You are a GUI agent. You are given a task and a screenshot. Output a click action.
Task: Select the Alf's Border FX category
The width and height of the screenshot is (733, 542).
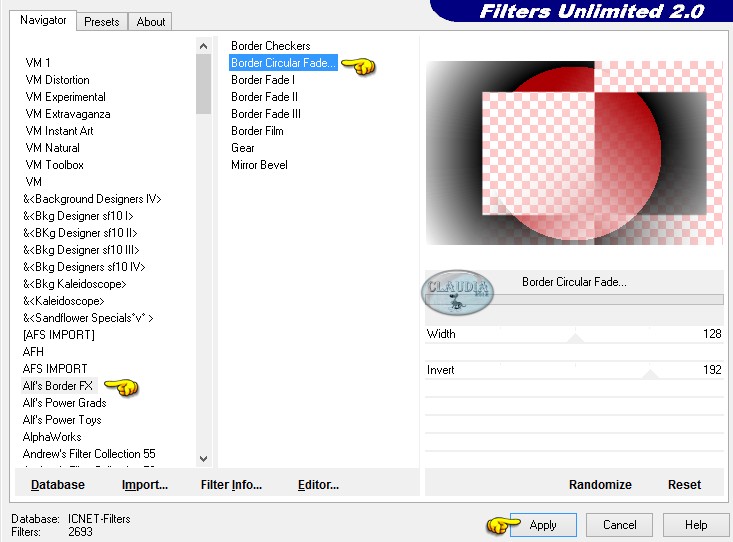pos(58,386)
